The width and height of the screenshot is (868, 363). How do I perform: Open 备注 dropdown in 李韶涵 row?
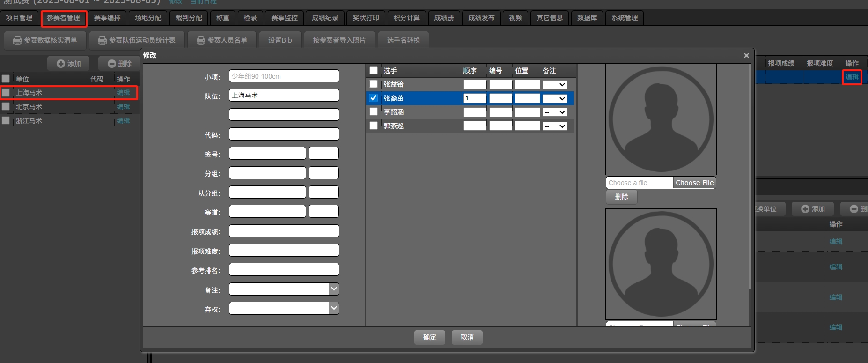pyautogui.click(x=555, y=112)
